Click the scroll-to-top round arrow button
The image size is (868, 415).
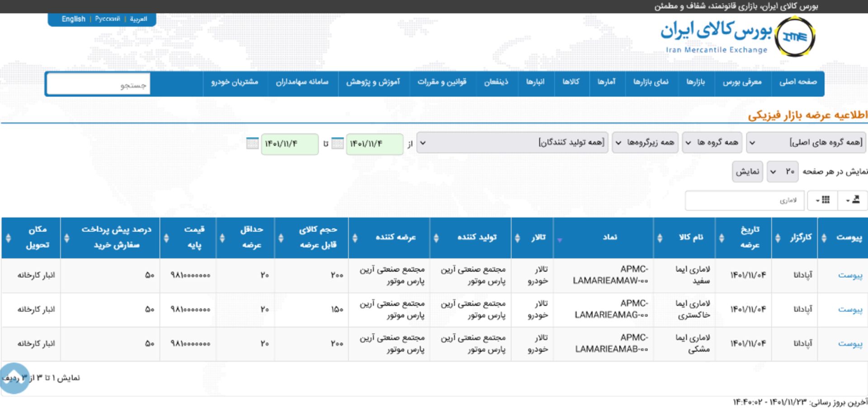tap(14, 378)
